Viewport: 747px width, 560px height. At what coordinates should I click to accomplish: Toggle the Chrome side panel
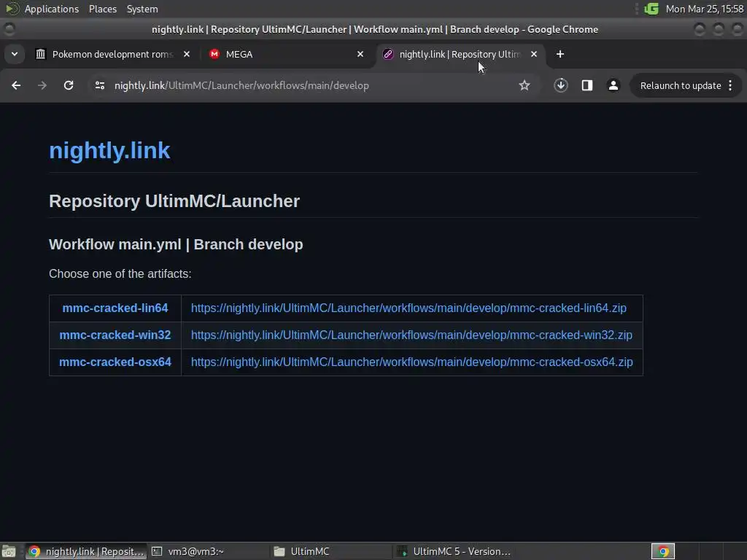[x=587, y=85]
